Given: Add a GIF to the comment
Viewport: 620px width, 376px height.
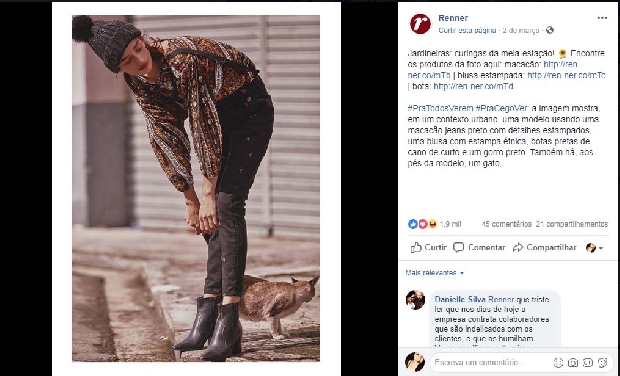Looking at the screenshot, I should click(x=588, y=362).
